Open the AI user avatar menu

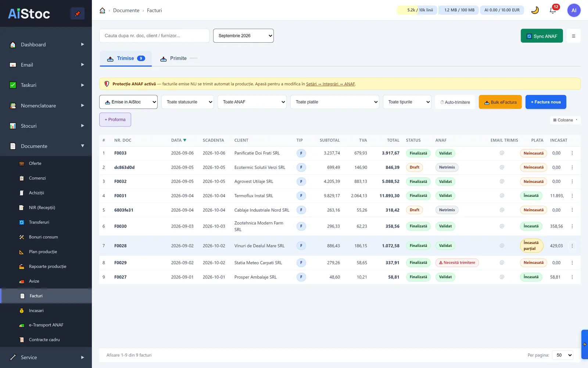point(574,10)
